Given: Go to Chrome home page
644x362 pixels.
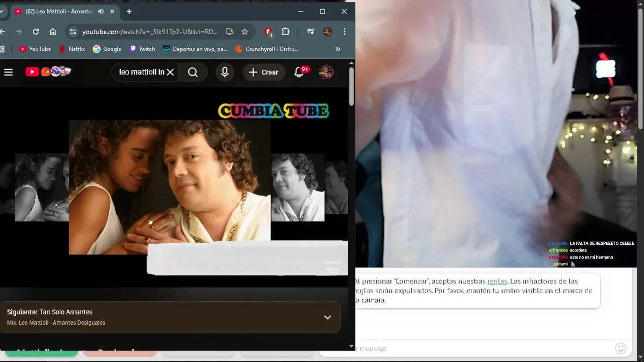Looking at the screenshot, I should click(52, 32).
